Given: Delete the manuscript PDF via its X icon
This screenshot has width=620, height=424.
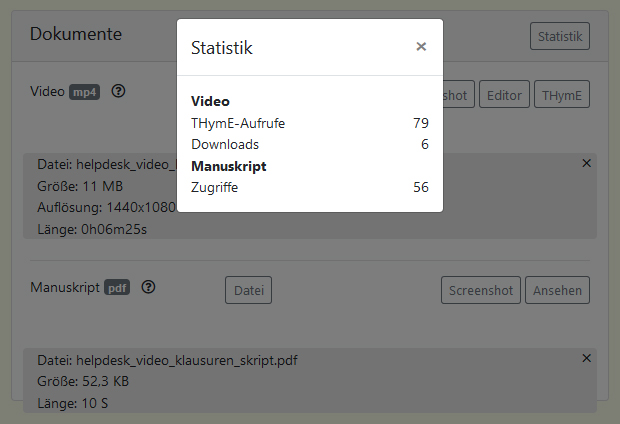Looking at the screenshot, I should click(586, 357).
